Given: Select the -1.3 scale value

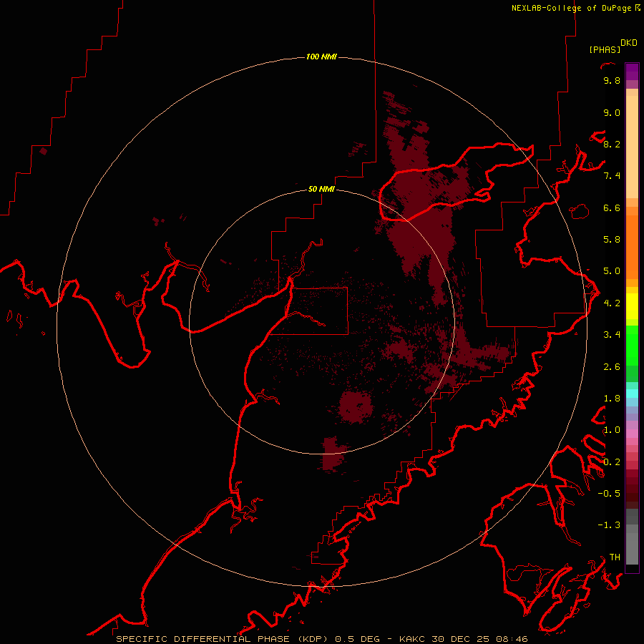Looking at the screenshot, I should [x=609, y=525].
